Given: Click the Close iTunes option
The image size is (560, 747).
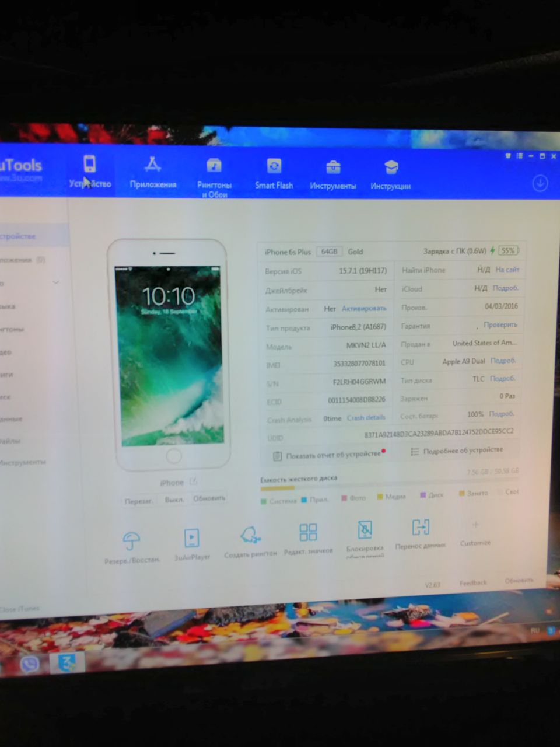Looking at the screenshot, I should pos(19,609).
